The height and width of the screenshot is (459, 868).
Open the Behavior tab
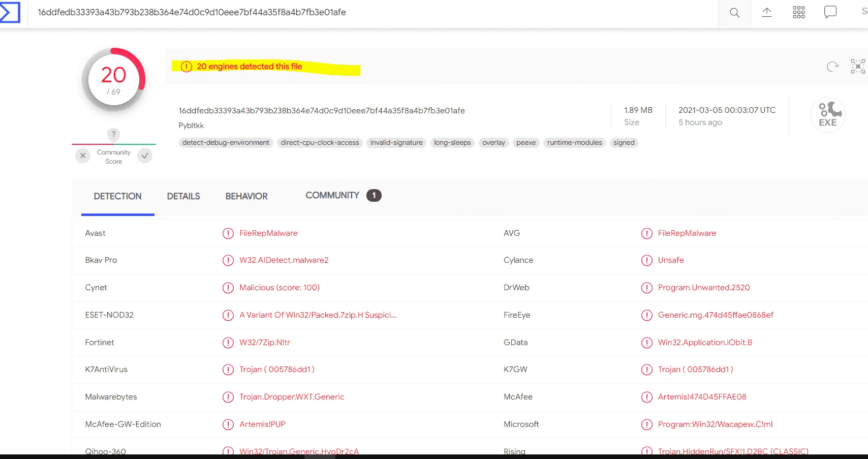[246, 196]
